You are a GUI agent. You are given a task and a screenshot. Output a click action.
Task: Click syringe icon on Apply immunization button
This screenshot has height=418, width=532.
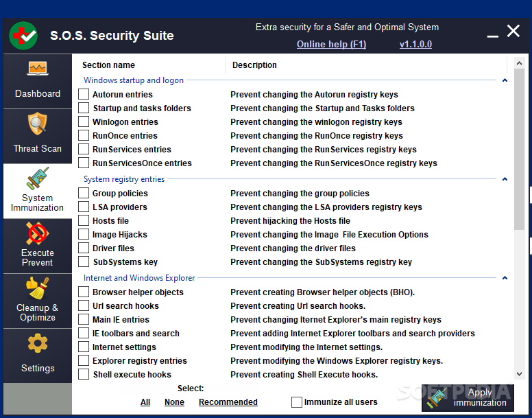pyautogui.click(x=437, y=398)
